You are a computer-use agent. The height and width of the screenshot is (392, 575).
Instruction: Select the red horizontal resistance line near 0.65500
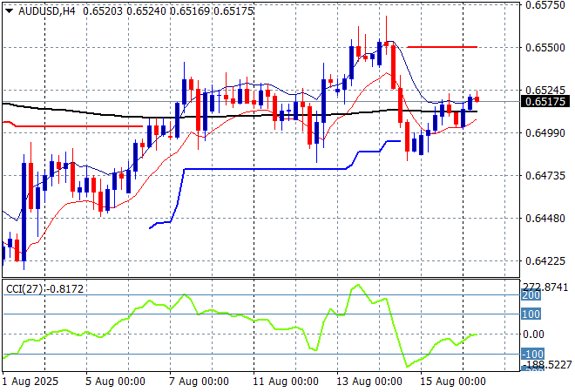[x=443, y=47]
